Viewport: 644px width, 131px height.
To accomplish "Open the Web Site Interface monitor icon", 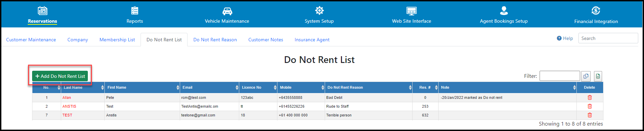I will tap(412, 11).
